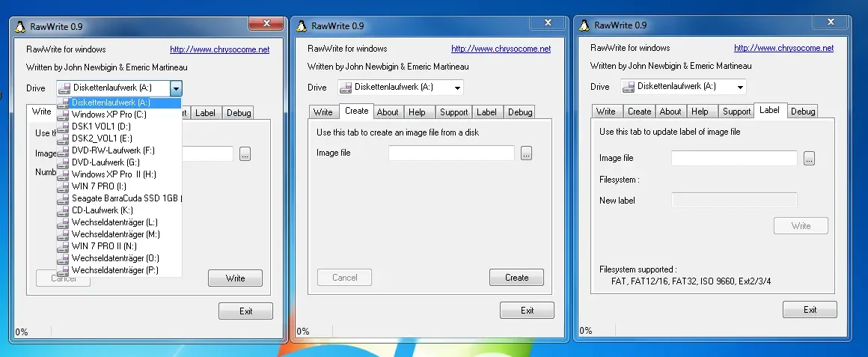The image size is (868, 357).
Task: Click Image file field in middle window
Action: pos(451,153)
